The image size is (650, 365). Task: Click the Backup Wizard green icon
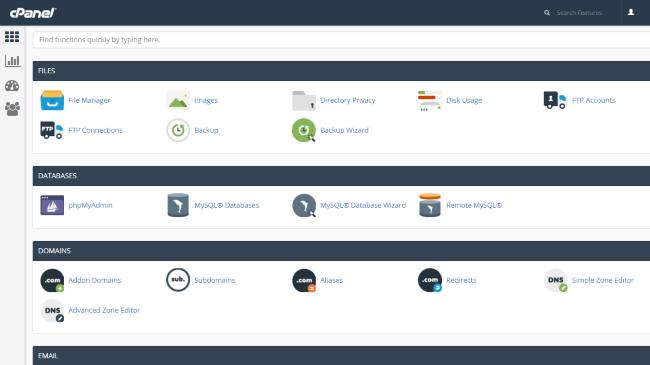[x=304, y=130]
